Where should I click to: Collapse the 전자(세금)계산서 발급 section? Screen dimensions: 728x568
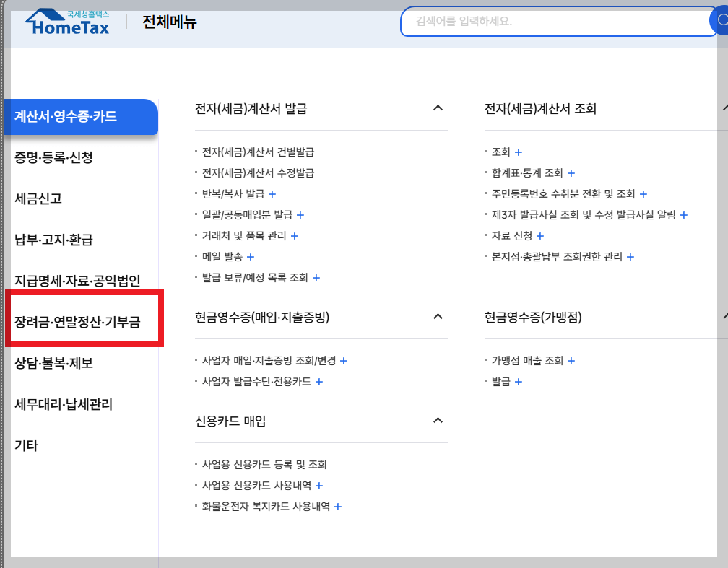pyautogui.click(x=438, y=108)
